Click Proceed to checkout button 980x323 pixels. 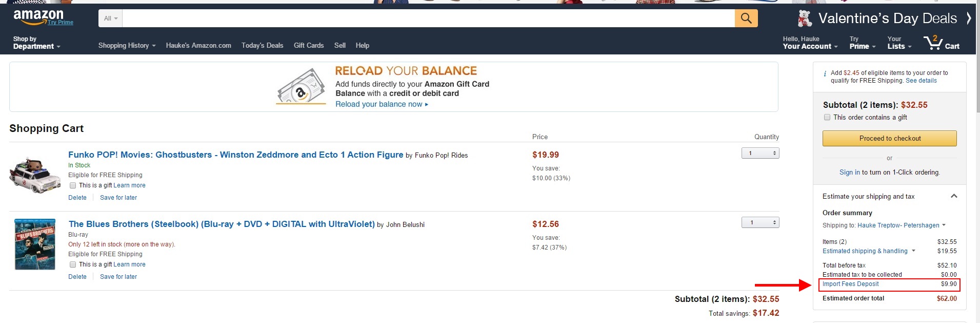[890, 138]
